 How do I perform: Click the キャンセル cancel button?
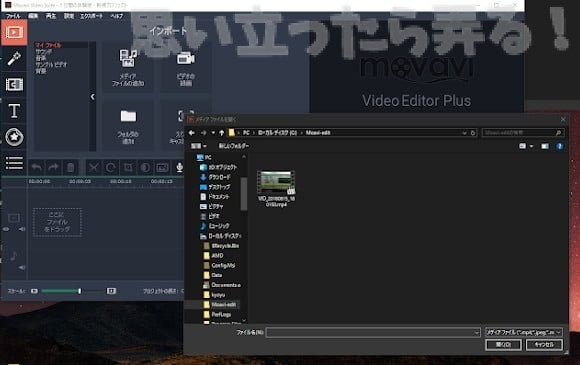click(x=544, y=345)
